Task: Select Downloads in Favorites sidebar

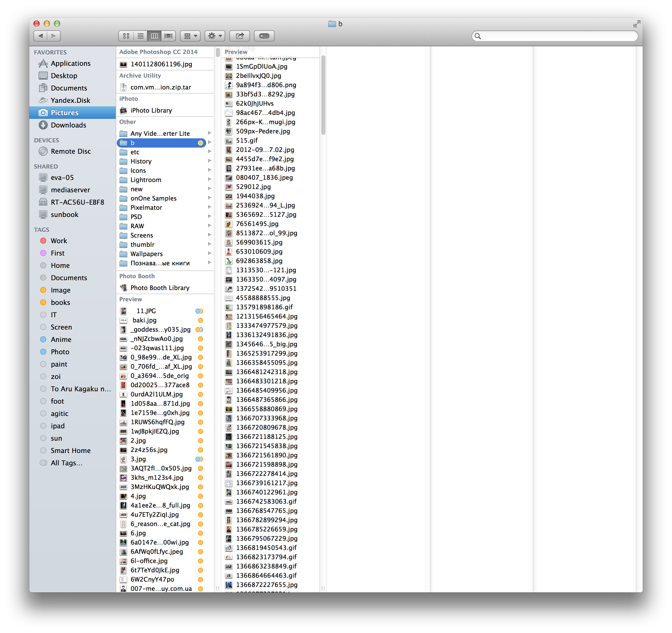Action: click(68, 125)
